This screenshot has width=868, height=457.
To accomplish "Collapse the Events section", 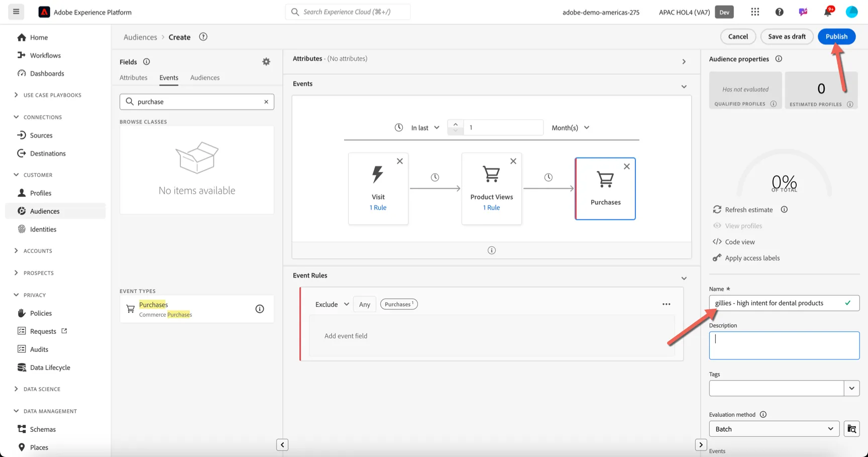I will tap(684, 86).
